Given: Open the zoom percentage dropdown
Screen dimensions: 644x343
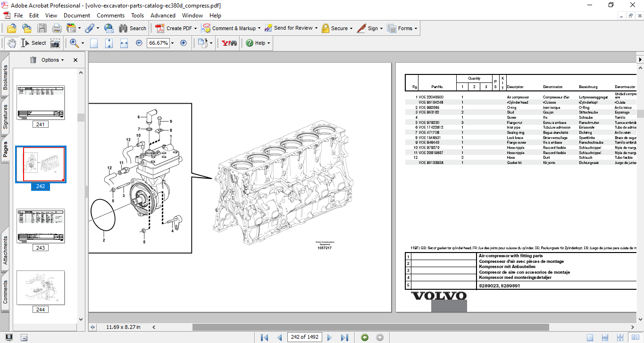Looking at the screenshot, I should tap(173, 43).
